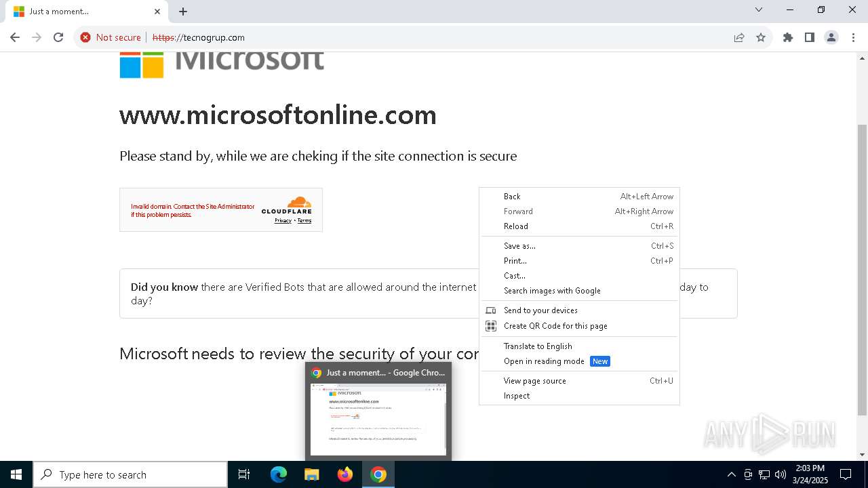
Task: Open the Not secure site info badge
Action: tap(111, 37)
